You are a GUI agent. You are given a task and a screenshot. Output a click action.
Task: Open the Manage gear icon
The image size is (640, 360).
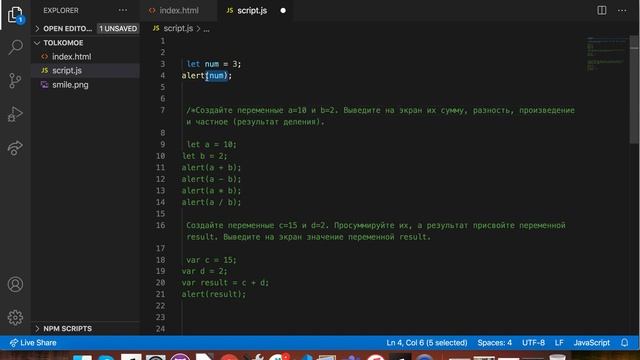(x=15, y=317)
